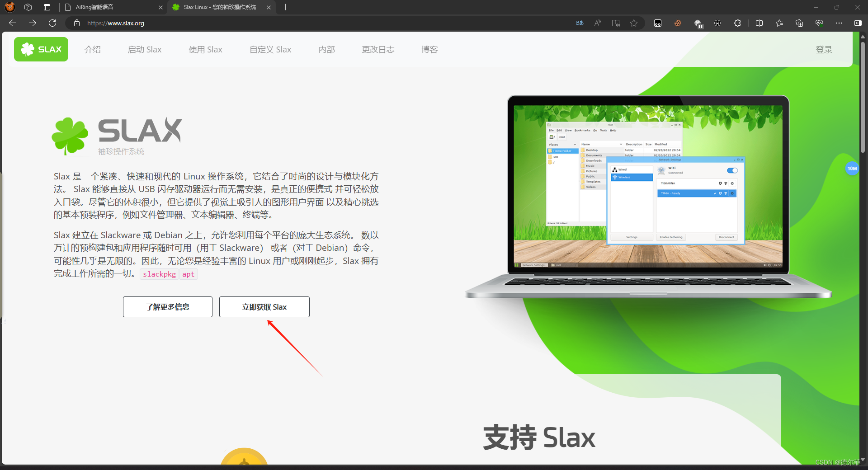Start Read Aloud from the address bar
Image resolution: width=868 pixels, height=470 pixels.
598,23
